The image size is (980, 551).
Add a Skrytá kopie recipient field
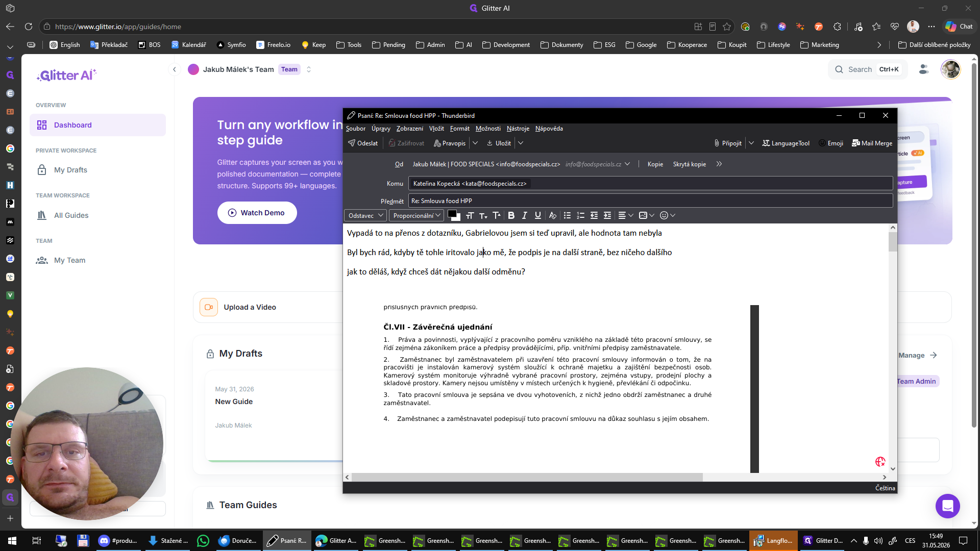689,164
